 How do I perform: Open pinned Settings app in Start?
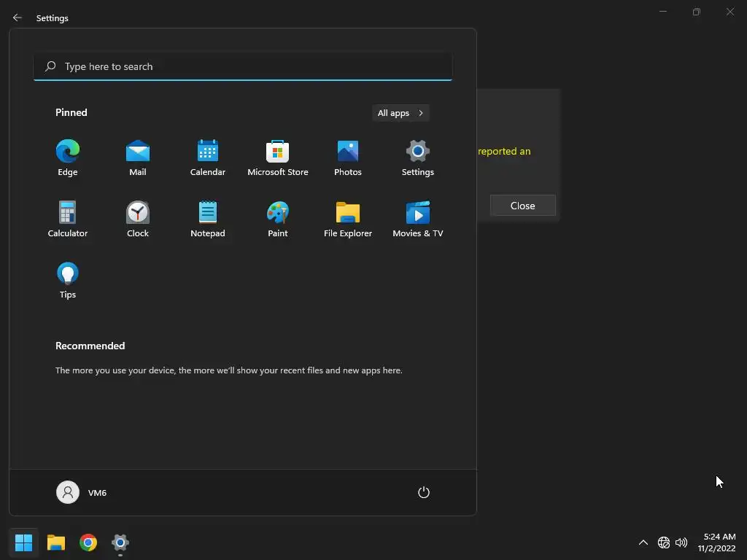click(x=418, y=157)
